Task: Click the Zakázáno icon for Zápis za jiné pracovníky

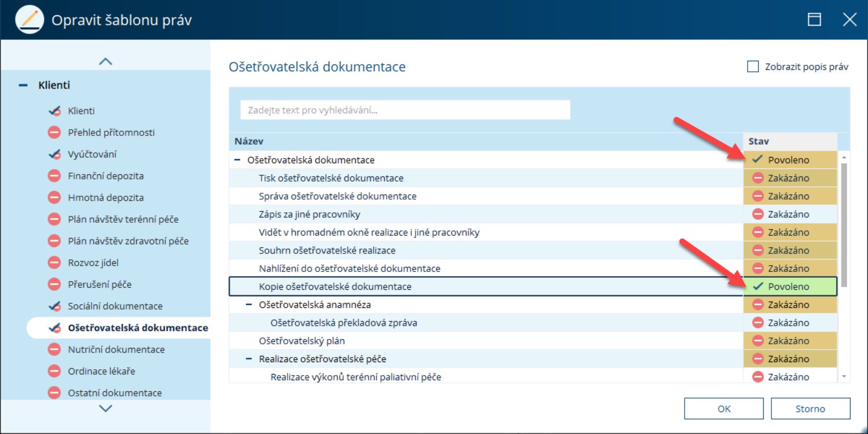Action: 758,214
